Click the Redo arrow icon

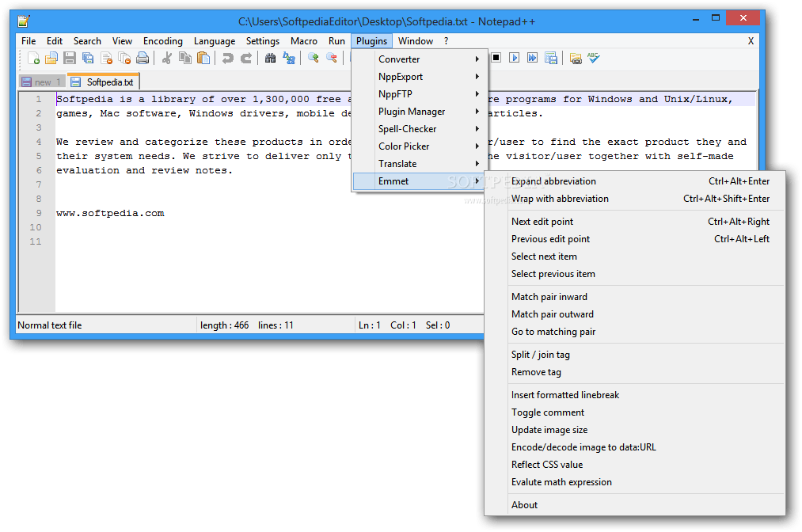tap(246, 59)
